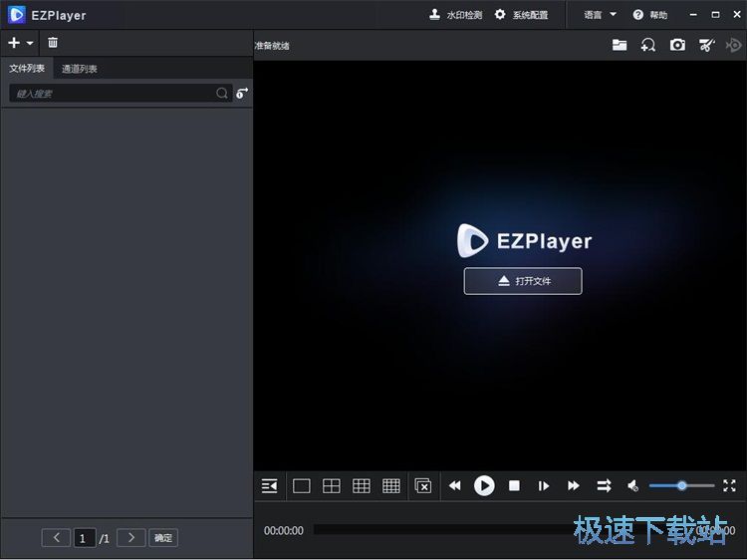Open the add file plus dropdown
This screenshot has width=747, height=560.
point(20,43)
